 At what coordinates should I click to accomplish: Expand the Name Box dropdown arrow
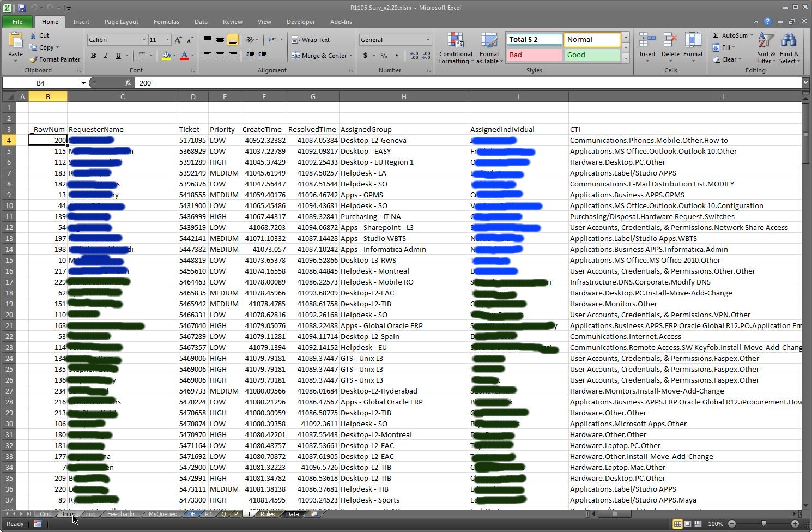coord(83,83)
